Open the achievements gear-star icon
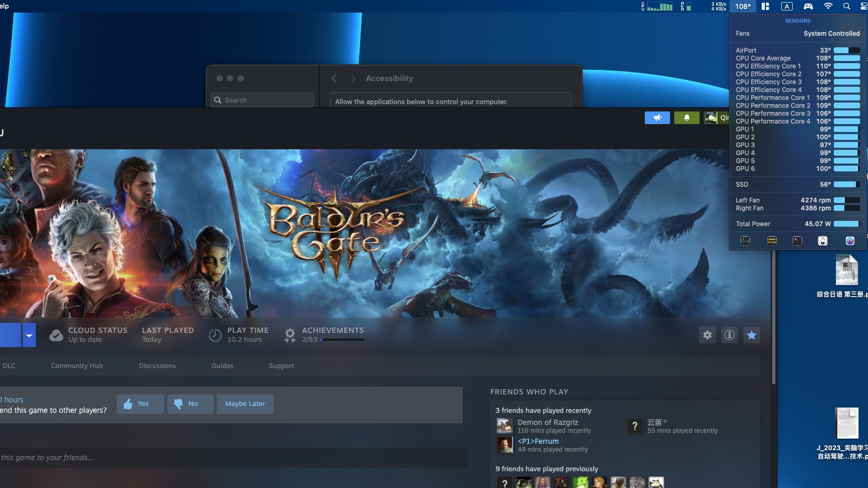Screen dimensions: 868x488 pyautogui.click(x=290, y=335)
